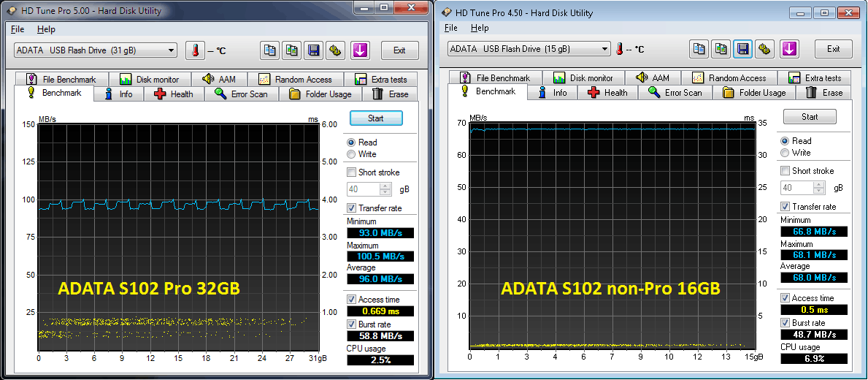Open Info tab in HD Tune Pro 4.50
The image size is (868, 380).
coord(553,93)
